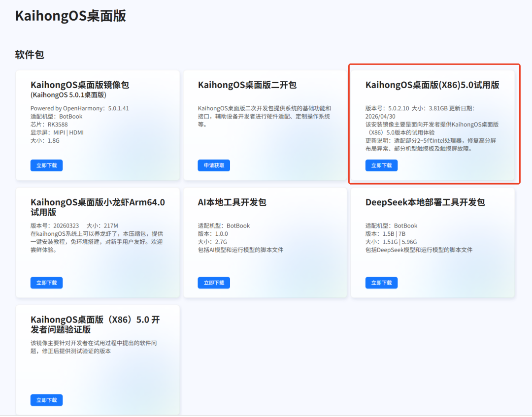Click the 可以养龙虾了 description text
532x417 pixels.
pos(97,242)
